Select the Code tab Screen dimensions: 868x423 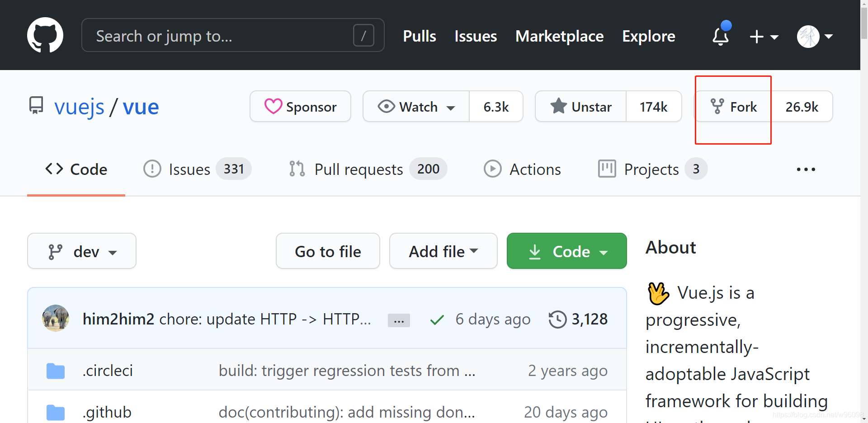76,169
